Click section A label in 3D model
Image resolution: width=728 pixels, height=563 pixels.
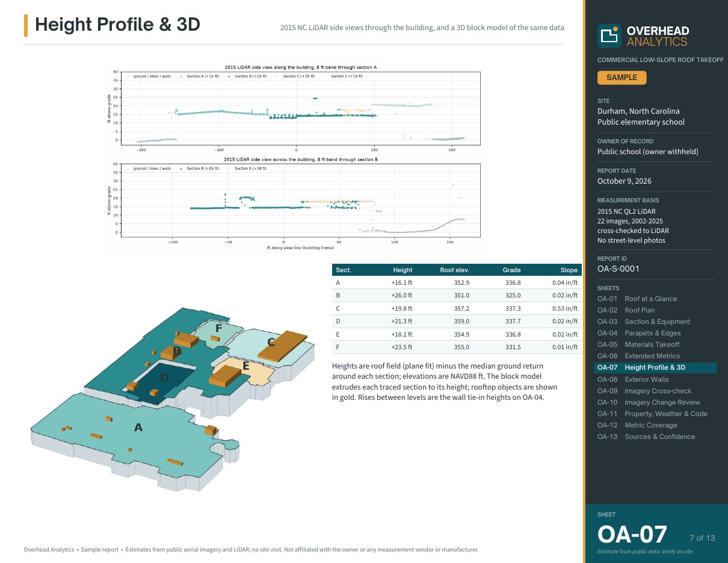(x=138, y=428)
